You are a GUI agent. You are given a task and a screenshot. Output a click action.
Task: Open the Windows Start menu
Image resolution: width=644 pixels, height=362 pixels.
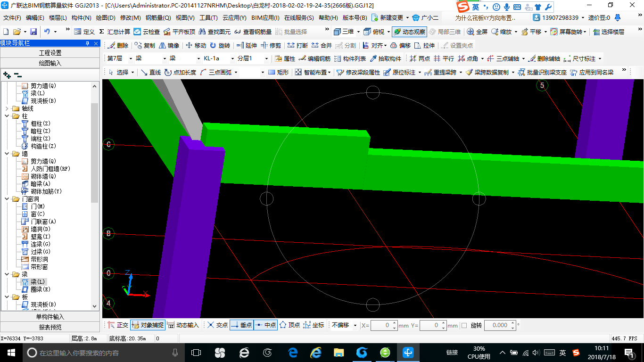(x=10, y=353)
